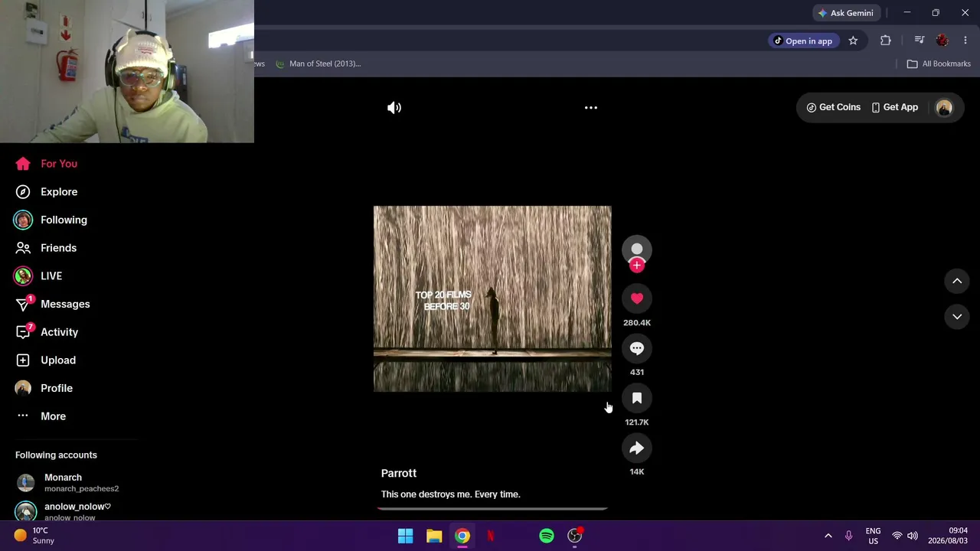Open the clock and date panel
Image resolution: width=980 pixels, height=551 pixels.
(x=947, y=536)
